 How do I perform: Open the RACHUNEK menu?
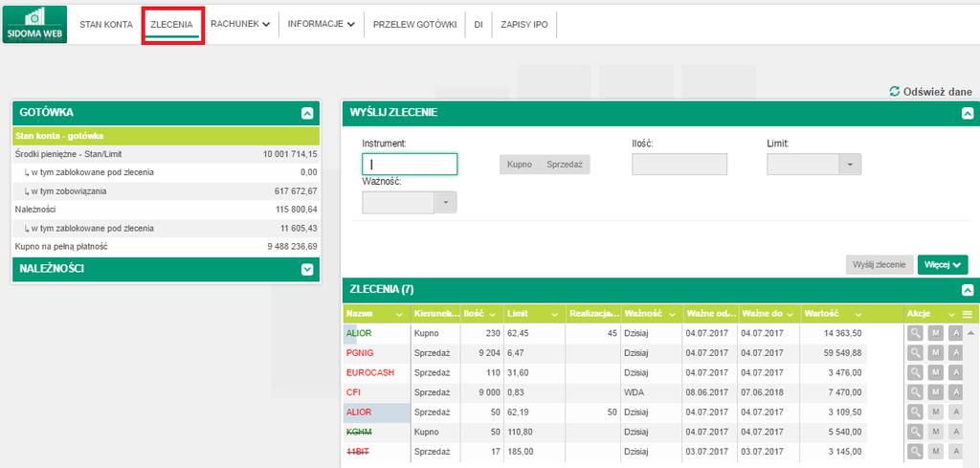click(240, 24)
